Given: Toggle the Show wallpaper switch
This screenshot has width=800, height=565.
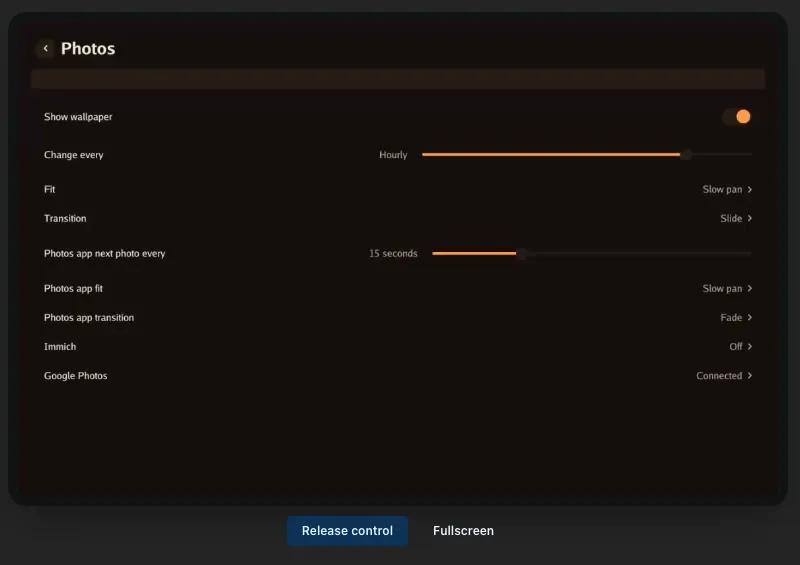Looking at the screenshot, I should click(x=736, y=117).
